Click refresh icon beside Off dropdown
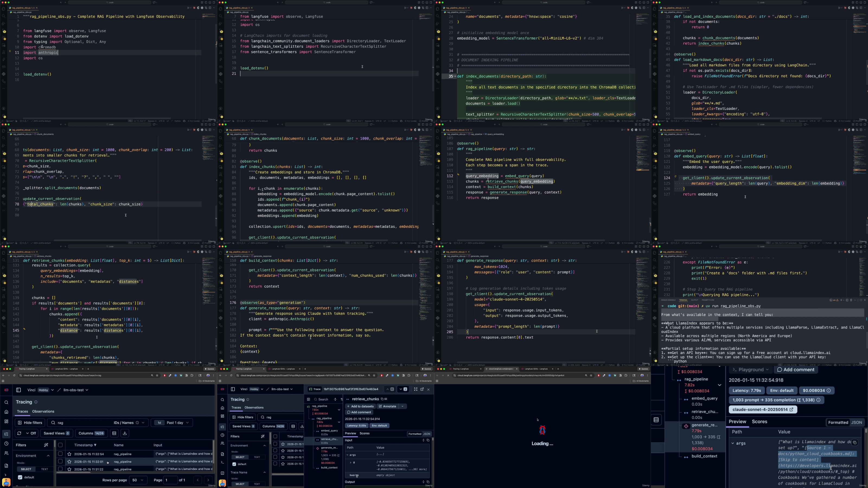This screenshot has height=488, width=868. 19,434
